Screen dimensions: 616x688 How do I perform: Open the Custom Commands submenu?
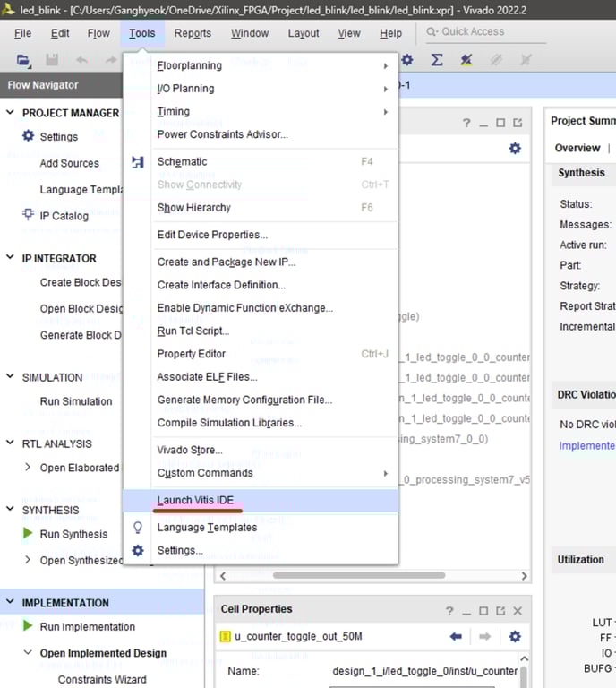(x=261, y=473)
